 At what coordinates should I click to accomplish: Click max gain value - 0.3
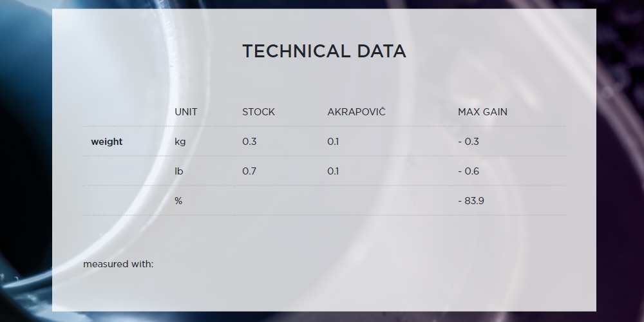(x=469, y=142)
